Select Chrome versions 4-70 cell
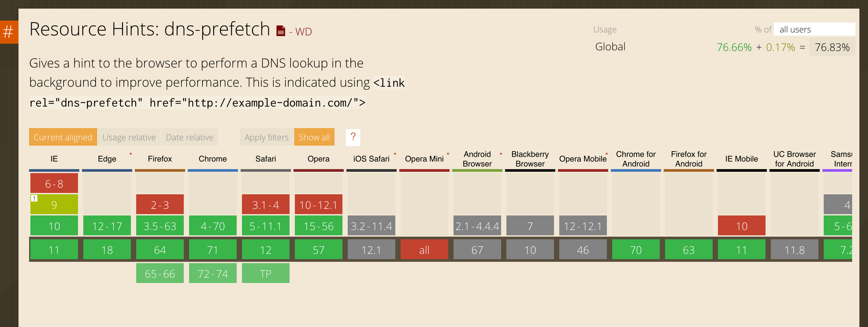868x327 pixels. click(213, 225)
